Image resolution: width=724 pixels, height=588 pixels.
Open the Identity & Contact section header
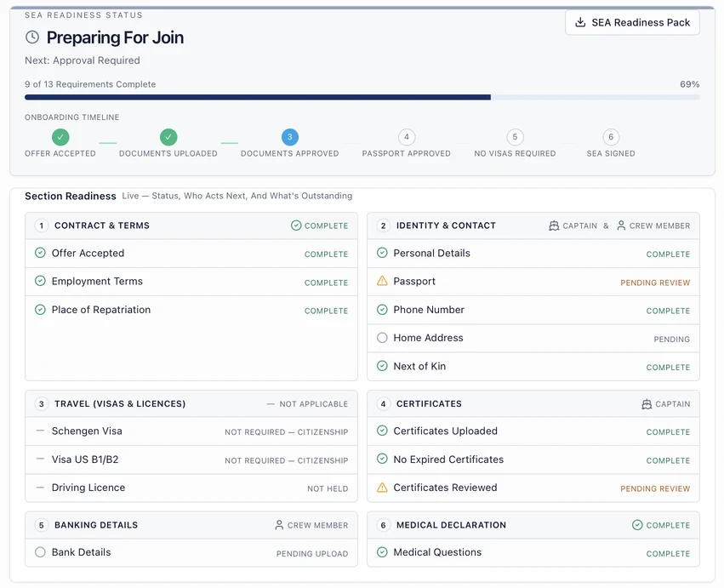pos(533,225)
